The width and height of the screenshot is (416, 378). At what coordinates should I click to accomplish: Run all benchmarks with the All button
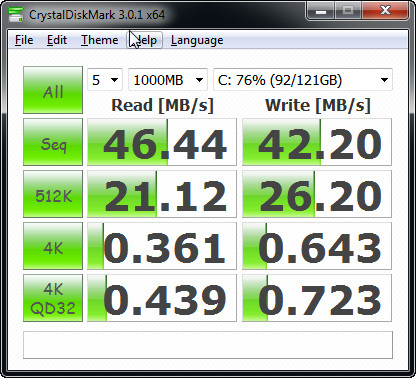pyautogui.click(x=53, y=90)
